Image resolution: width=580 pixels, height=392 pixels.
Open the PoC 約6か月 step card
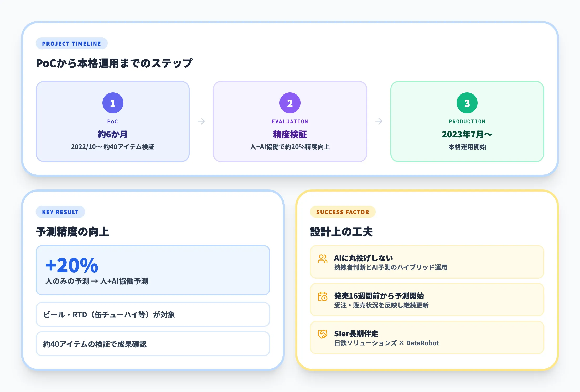click(113, 121)
